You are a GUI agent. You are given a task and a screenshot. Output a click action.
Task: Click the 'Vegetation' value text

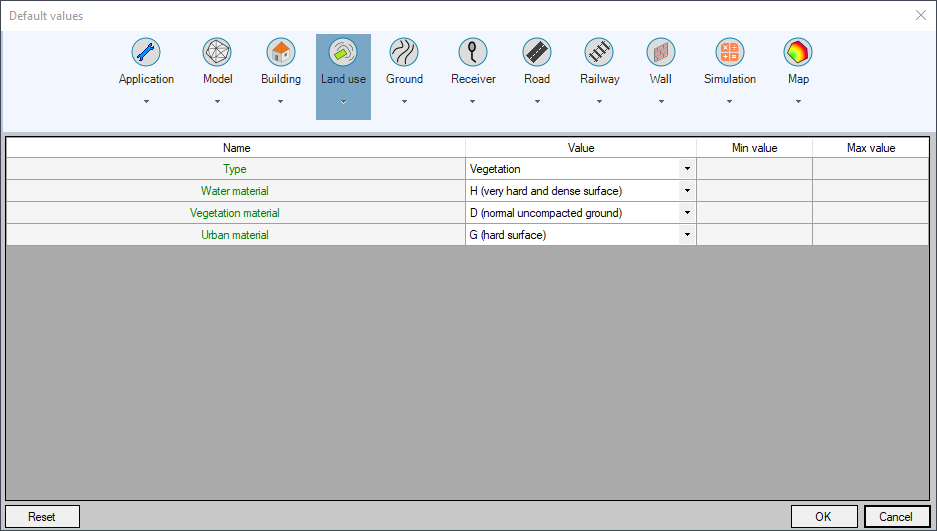click(495, 169)
